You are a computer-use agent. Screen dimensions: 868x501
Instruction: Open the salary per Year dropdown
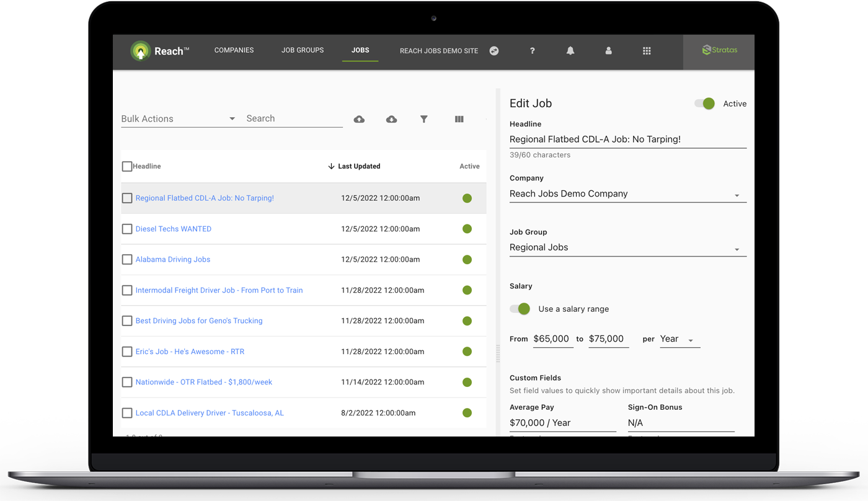pyautogui.click(x=680, y=339)
